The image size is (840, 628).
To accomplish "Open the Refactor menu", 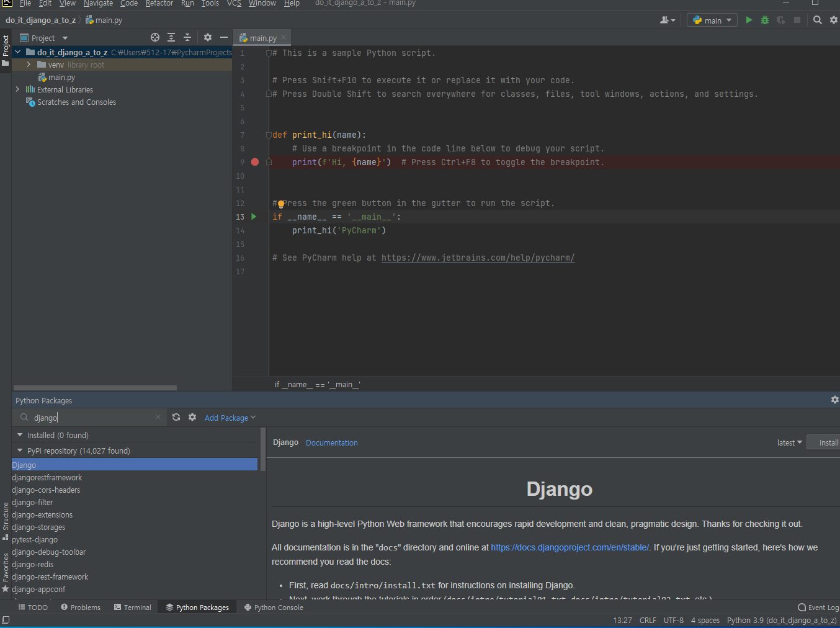I will [159, 4].
